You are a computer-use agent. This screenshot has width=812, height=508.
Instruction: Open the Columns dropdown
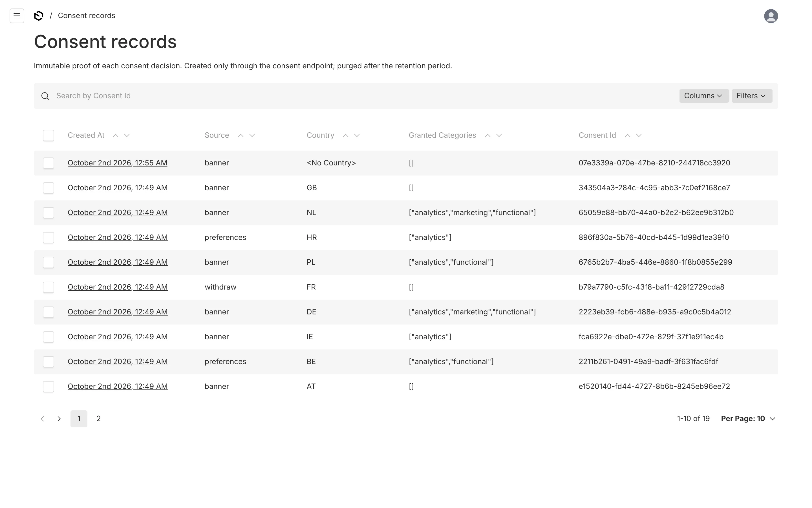pos(704,96)
